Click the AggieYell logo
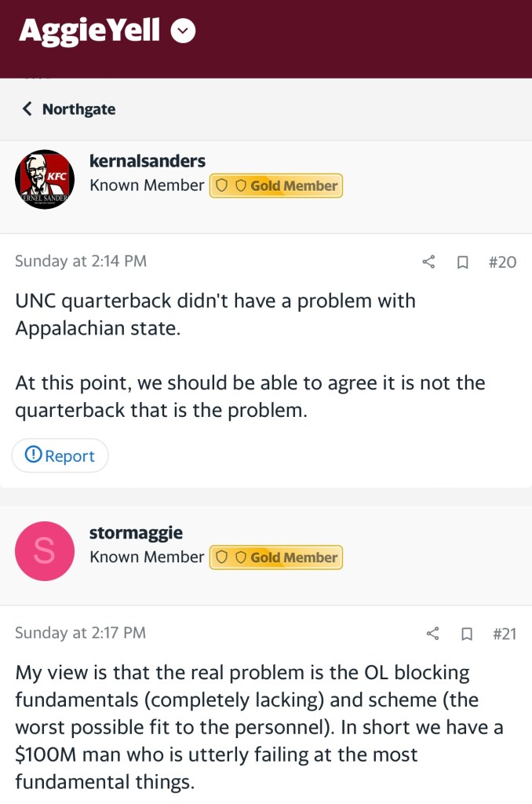This screenshot has height=804, width=532. pyautogui.click(x=89, y=31)
